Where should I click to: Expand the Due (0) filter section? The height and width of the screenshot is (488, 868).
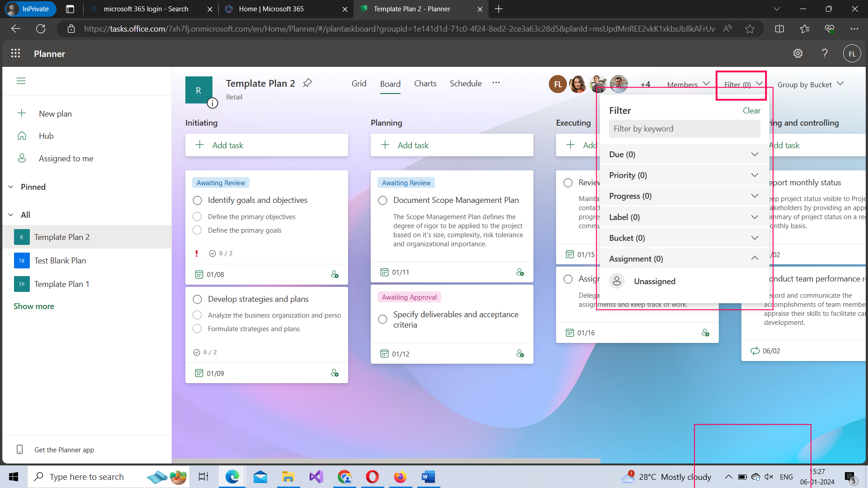click(684, 155)
